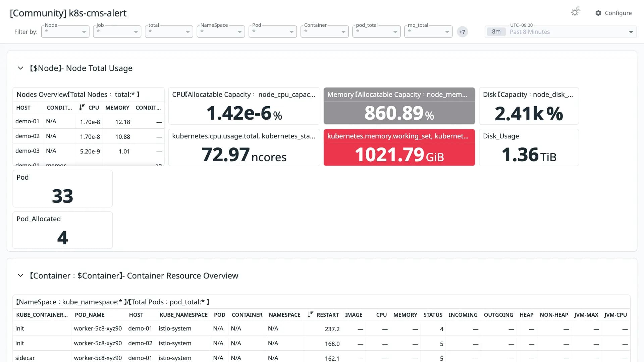Screen dimensions: 644x362
Task: Open the Pod count 33 widget
Action: (x=62, y=189)
